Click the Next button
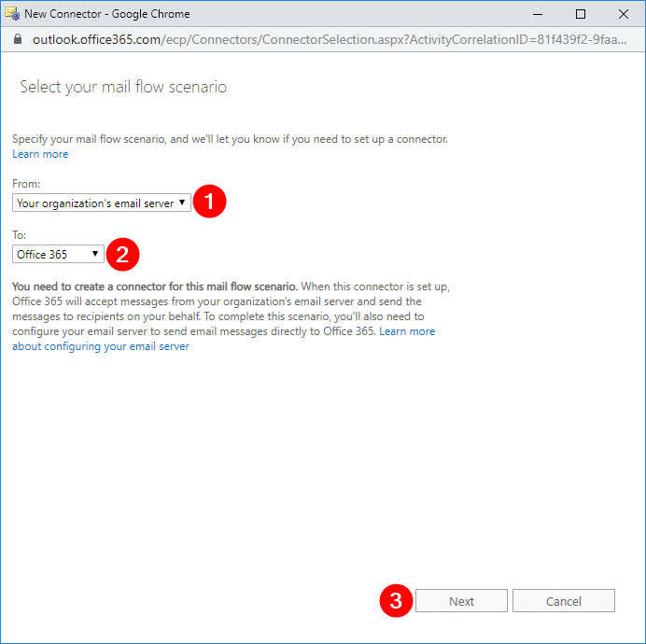 [x=461, y=601]
